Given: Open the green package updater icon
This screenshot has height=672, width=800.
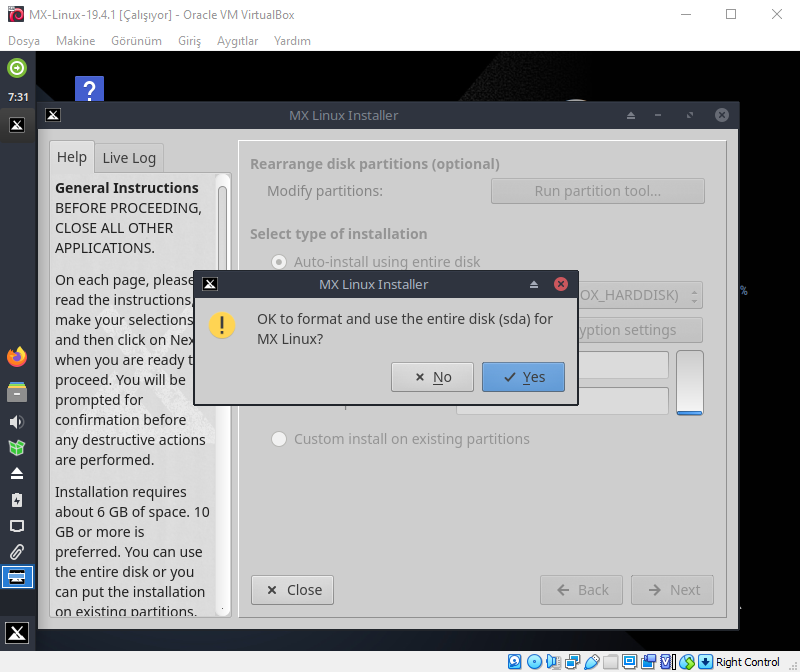Looking at the screenshot, I should click(x=17, y=447).
